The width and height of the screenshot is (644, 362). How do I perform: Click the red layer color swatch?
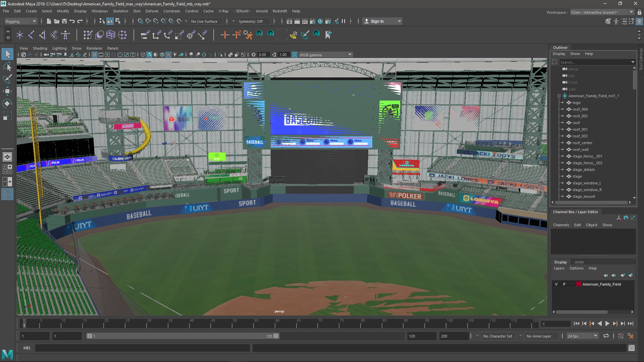(579, 284)
